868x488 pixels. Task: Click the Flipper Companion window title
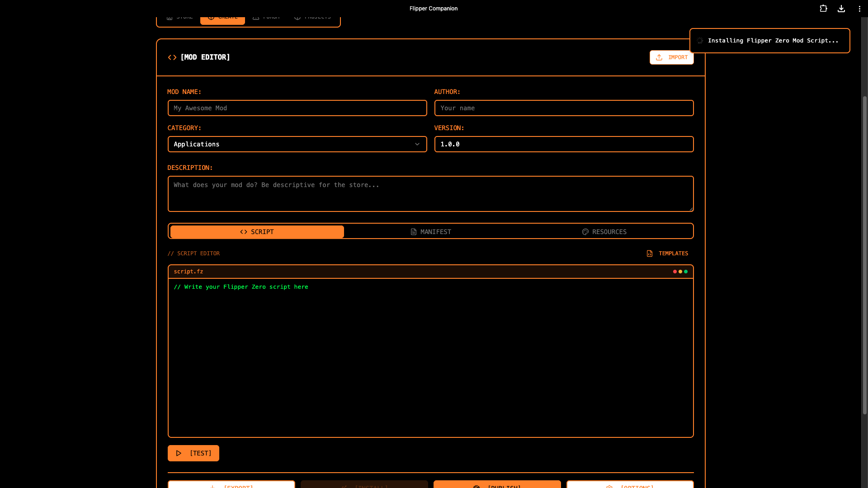tap(434, 9)
